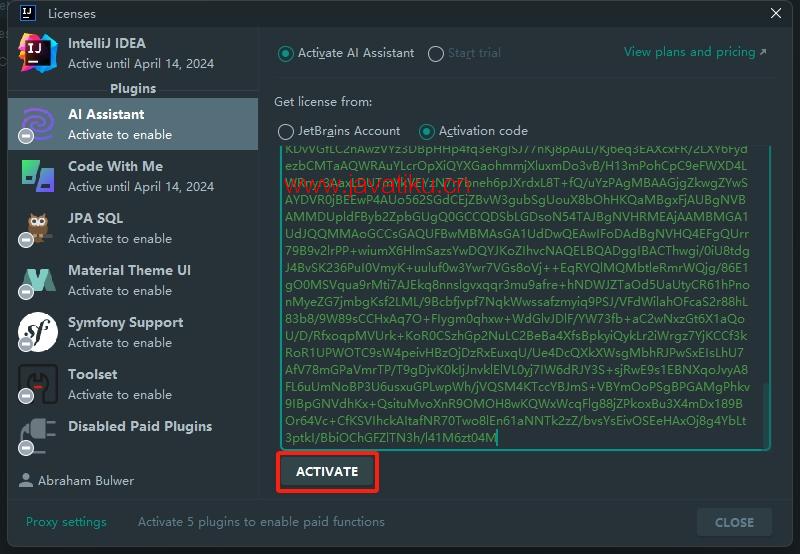Click the Material Theme UI icon

[39, 280]
